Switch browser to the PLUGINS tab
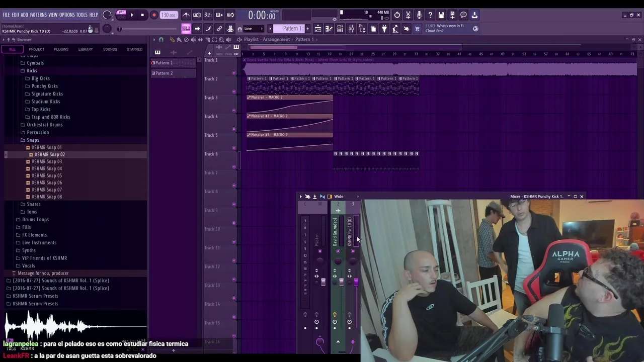This screenshot has height=362, width=644. pos(61,49)
